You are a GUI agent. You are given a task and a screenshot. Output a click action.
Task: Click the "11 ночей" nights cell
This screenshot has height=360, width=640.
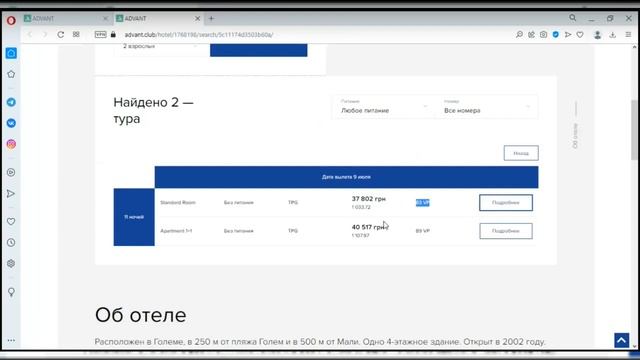(x=134, y=217)
